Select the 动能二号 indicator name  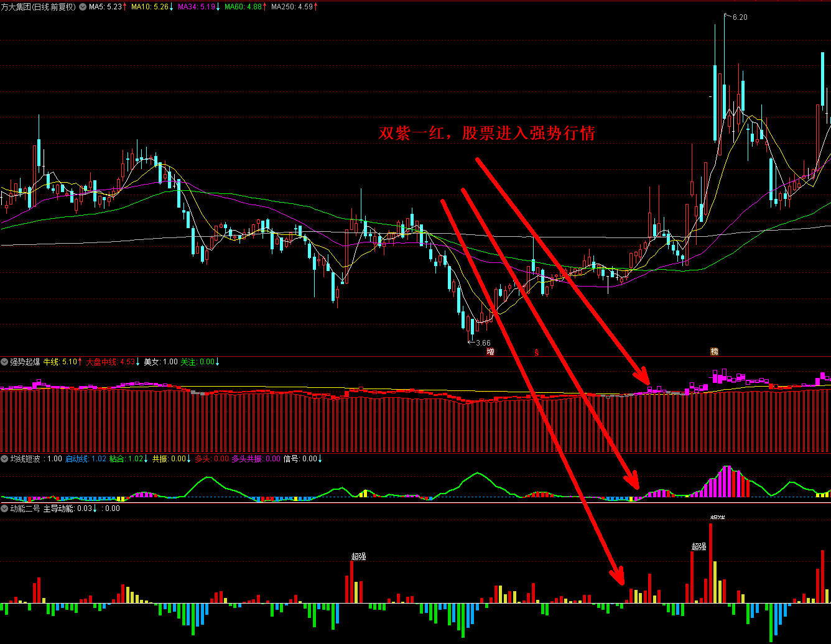(x=26, y=508)
